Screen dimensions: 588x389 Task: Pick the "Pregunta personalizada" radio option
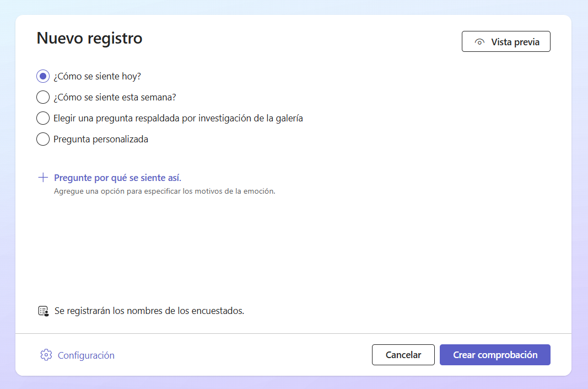(x=43, y=139)
